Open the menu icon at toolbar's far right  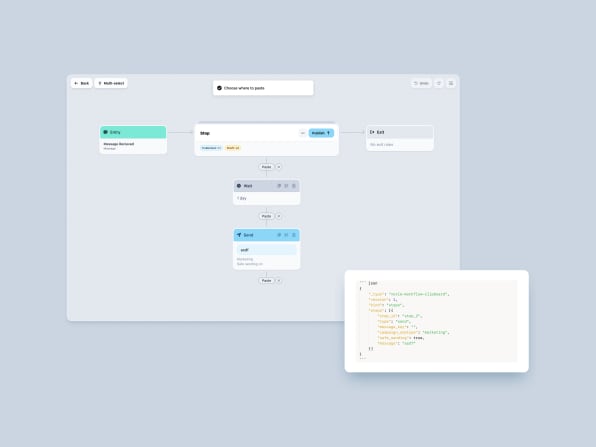tap(451, 83)
